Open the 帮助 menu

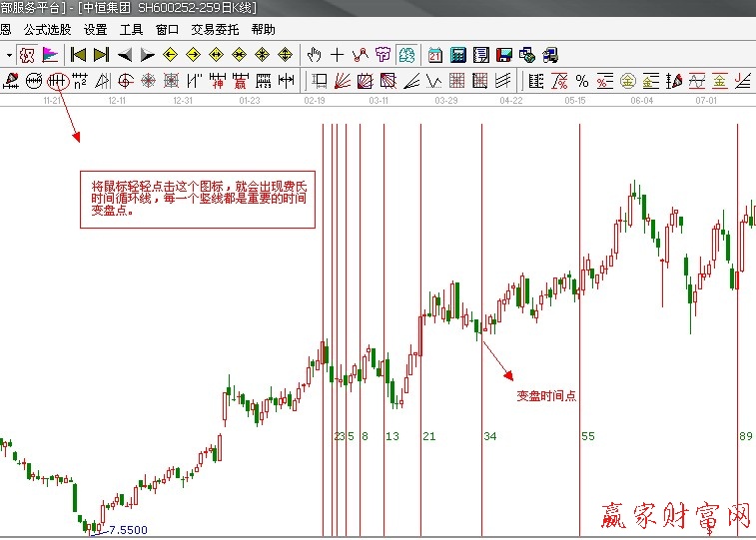pos(264,30)
